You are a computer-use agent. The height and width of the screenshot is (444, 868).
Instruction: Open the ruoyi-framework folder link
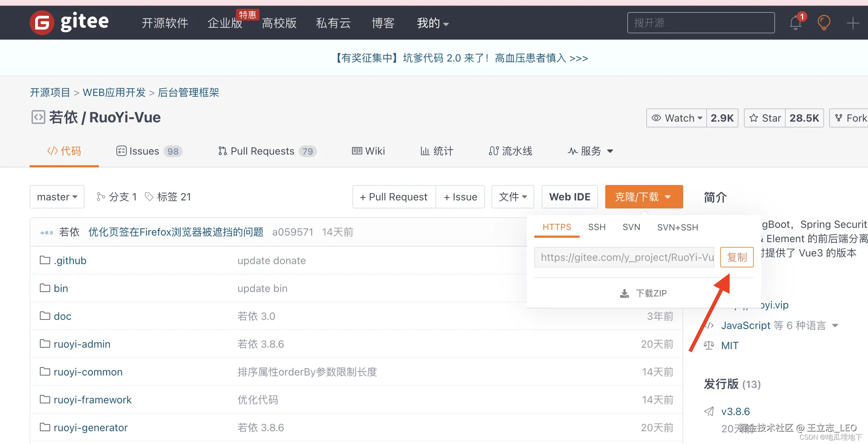(x=92, y=400)
